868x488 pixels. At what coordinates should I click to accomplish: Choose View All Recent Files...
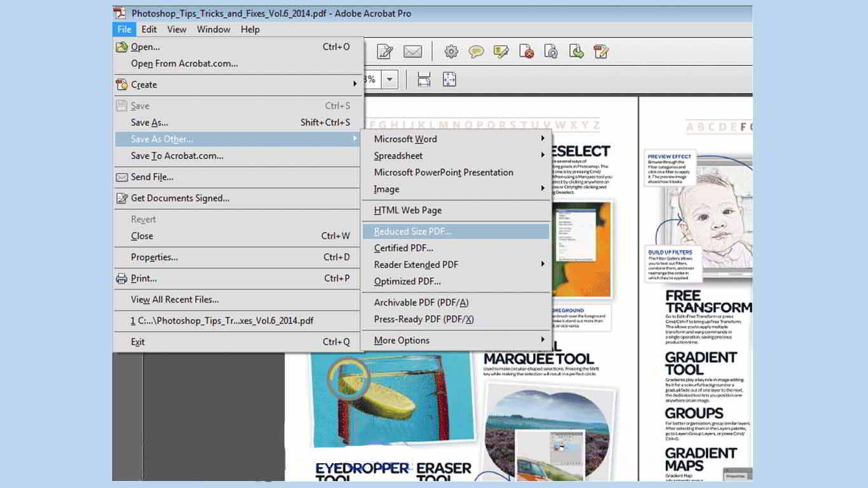coord(236,299)
